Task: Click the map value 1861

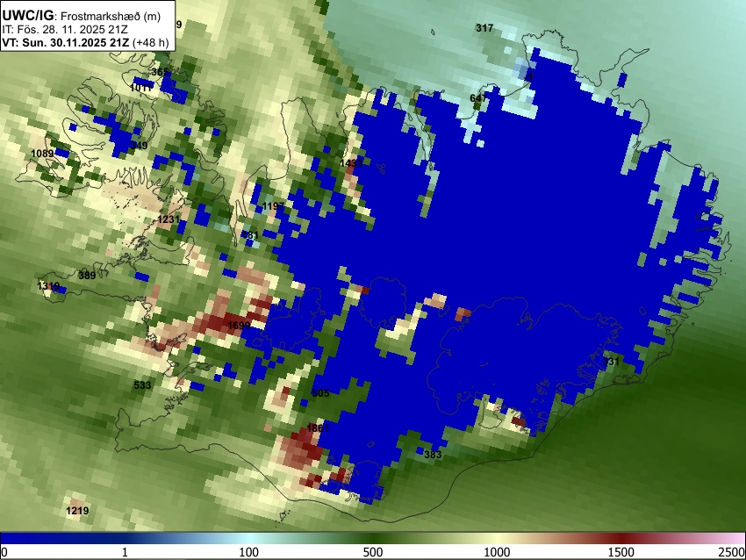Action: point(318,428)
